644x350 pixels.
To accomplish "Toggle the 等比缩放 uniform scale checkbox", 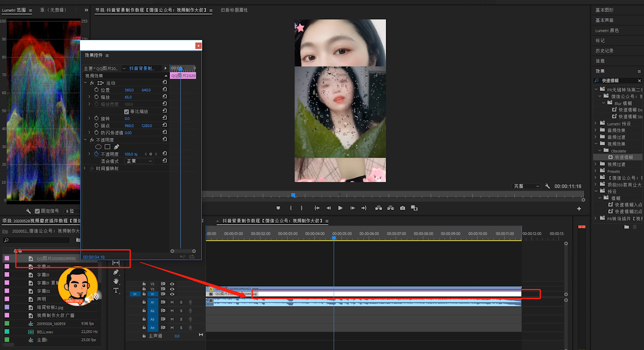I will tap(126, 112).
